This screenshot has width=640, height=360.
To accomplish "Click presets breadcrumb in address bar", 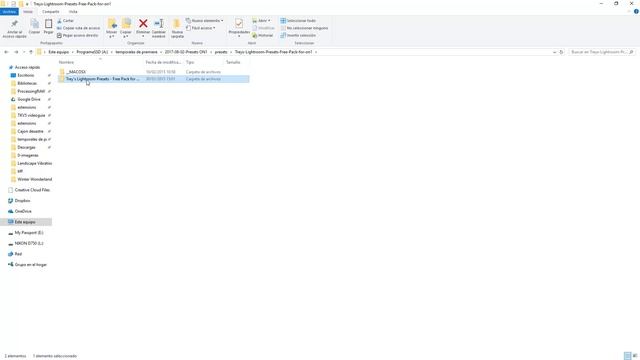I will (221, 52).
